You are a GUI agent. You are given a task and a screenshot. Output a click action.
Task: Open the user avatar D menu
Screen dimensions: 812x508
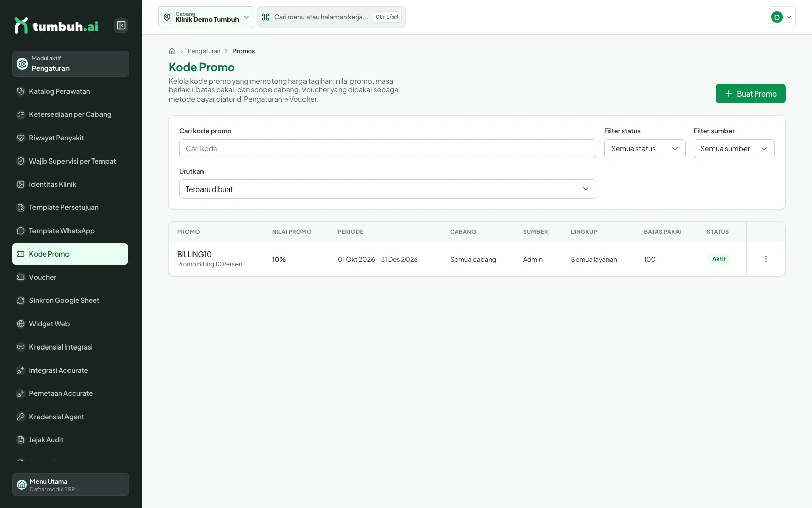(782, 17)
